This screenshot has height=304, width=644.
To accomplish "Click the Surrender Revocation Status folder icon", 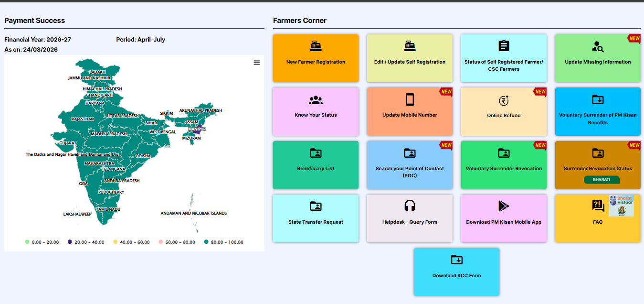I will pyautogui.click(x=598, y=153).
